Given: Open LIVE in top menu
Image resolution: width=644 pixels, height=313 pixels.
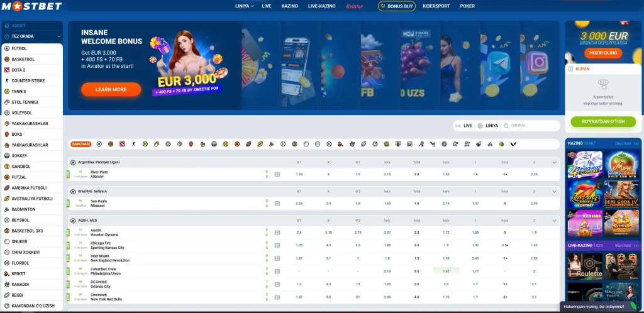Looking at the screenshot, I should [x=267, y=6].
